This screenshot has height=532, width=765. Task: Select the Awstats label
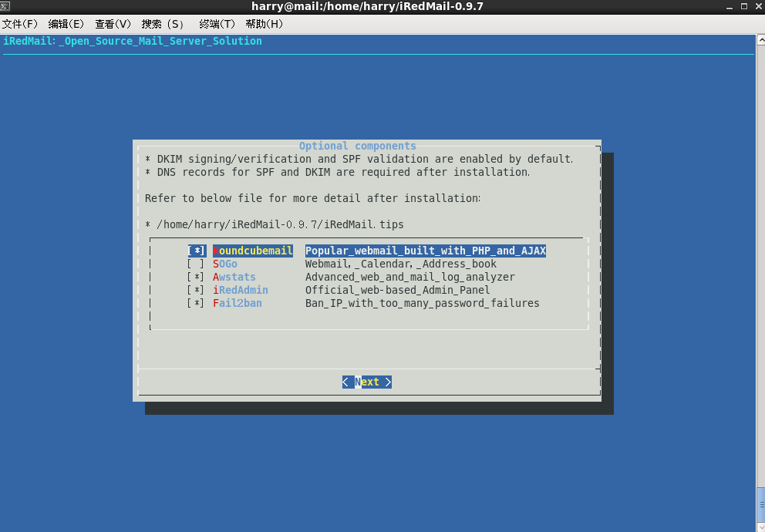tap(234, 277)
